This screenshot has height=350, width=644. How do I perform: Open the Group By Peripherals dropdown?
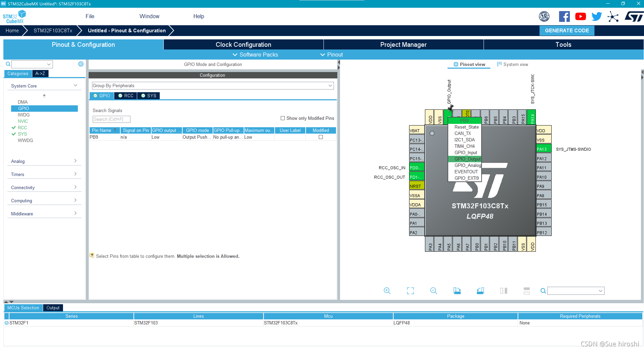[213, 86]
